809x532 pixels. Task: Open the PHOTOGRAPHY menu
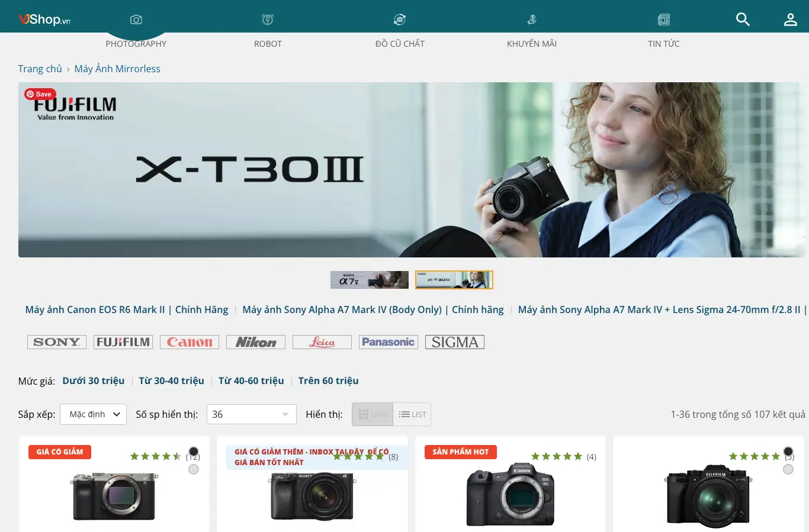point(136,44)
